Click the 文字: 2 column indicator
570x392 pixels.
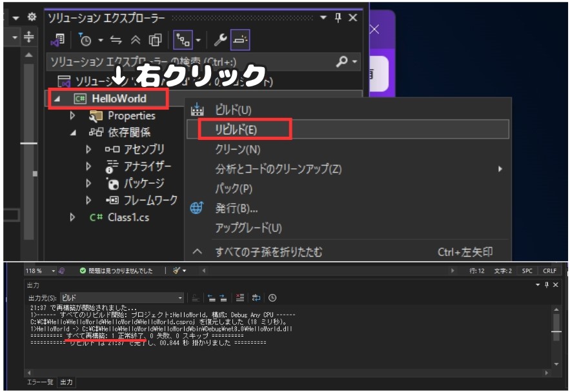click(x=503, y=271)
